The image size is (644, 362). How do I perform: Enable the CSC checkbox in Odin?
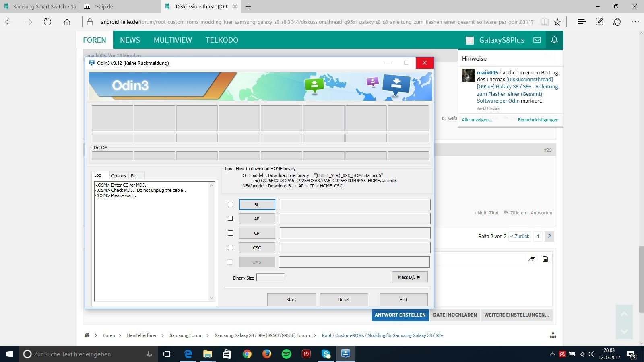[230, 247]
